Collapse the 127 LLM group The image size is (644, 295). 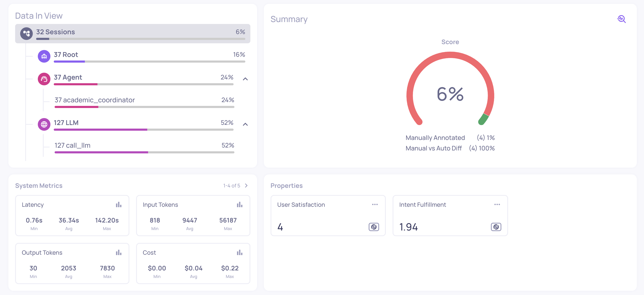click(245, 124)
